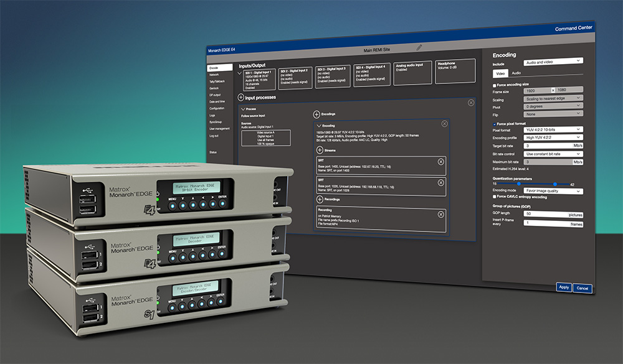
Task: Click the Video source A box
Action: (266, 138)
